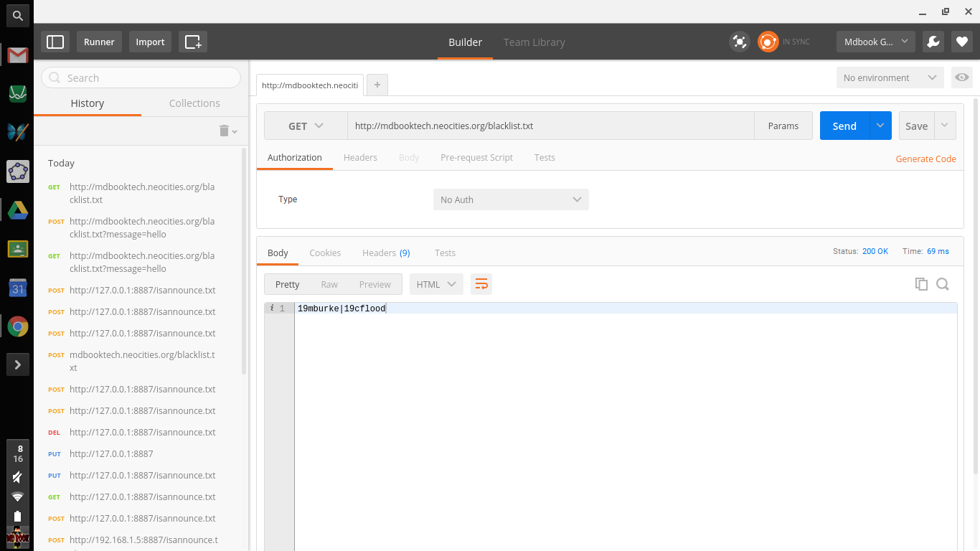Click the line 1 info marker in gutter
This screenshot has height=551, width=980.
[x=272, y=308]
